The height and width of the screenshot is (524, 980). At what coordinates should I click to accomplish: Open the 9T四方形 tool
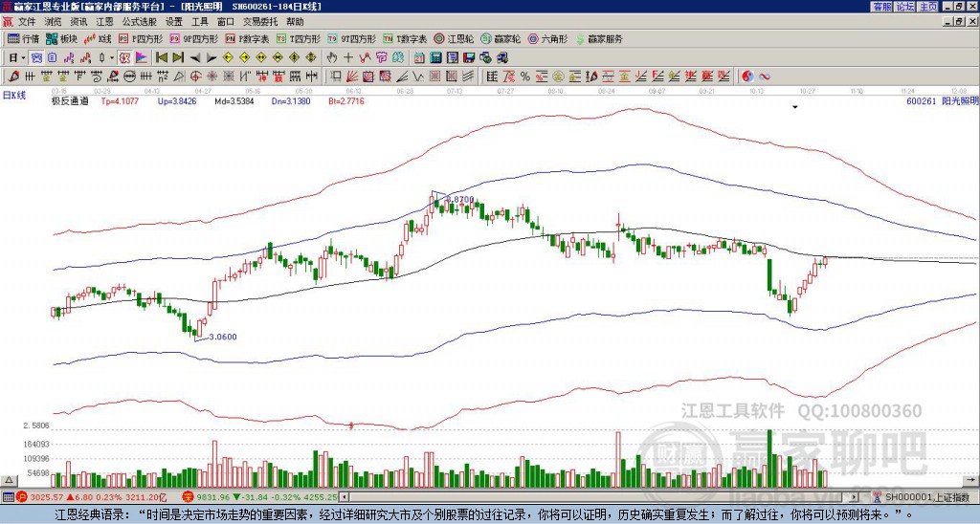click(x=352, y=38)
